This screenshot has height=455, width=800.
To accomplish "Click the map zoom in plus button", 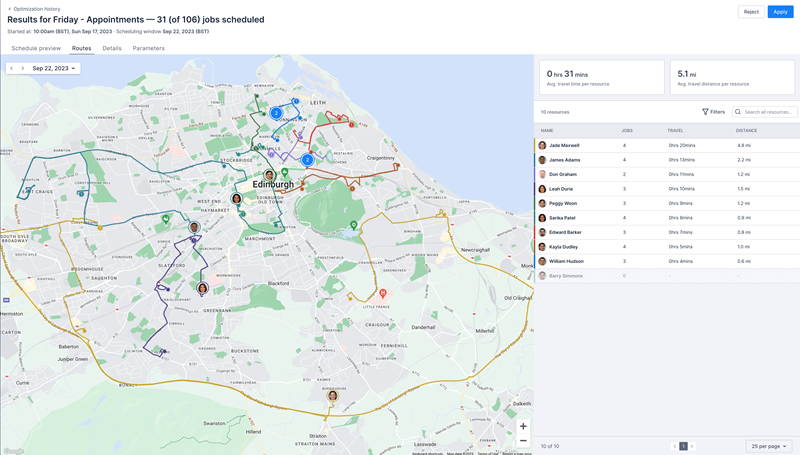I will [523, 426].
